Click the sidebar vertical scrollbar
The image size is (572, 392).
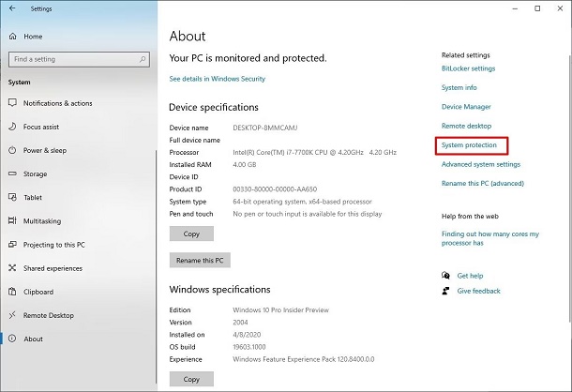click(156, 266)
